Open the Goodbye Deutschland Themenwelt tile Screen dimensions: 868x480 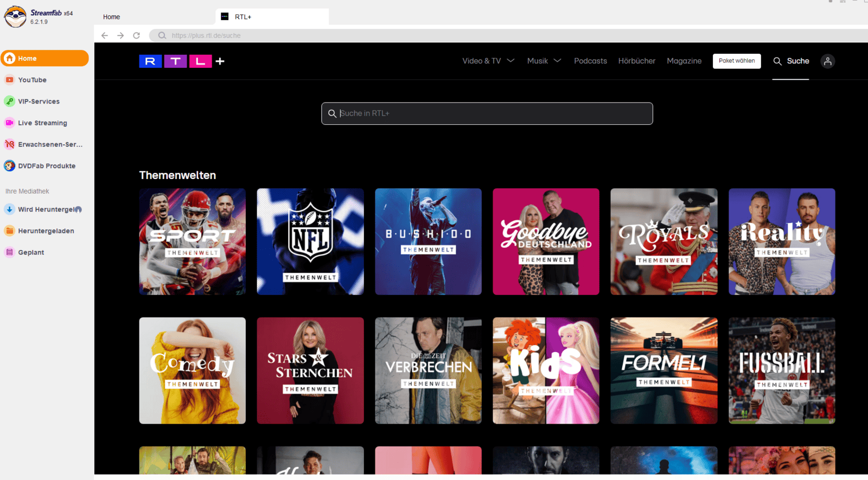pos(546,241)
